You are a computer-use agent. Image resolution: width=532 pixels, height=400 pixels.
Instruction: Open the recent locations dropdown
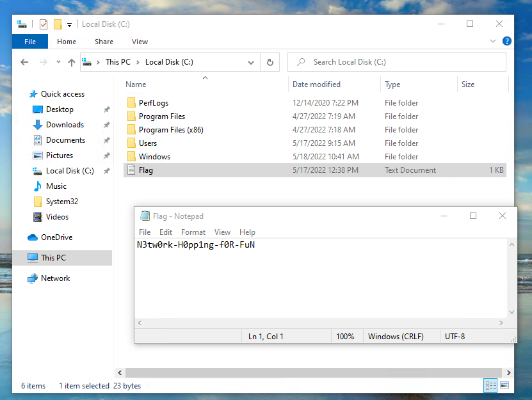point(58,62)
